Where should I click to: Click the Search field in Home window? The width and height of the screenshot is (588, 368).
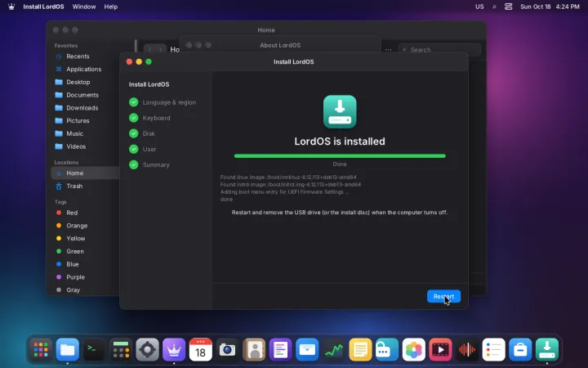(x=439, y=50)
